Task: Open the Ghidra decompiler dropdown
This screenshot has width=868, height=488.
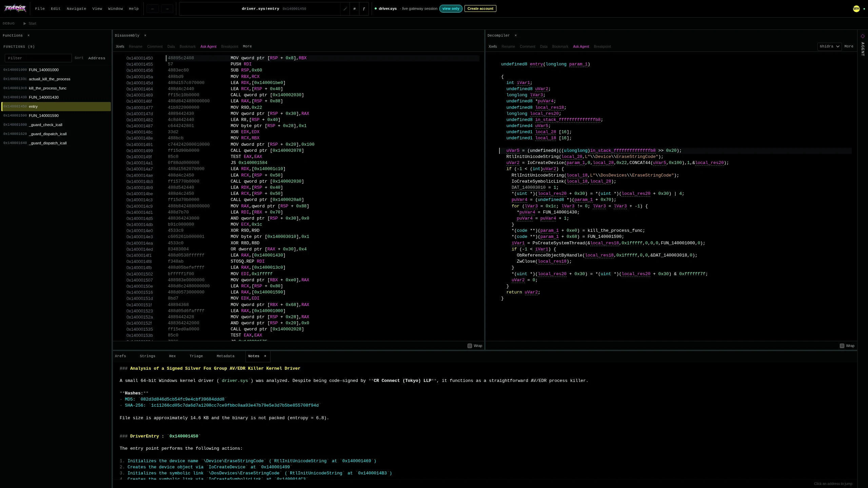Action: pos(829,46)
